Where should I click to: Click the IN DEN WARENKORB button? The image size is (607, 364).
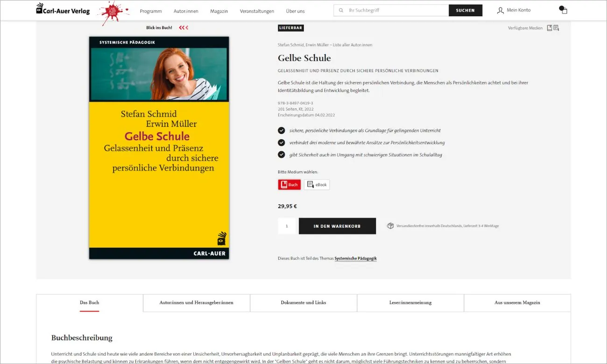[x=337, y=225]
